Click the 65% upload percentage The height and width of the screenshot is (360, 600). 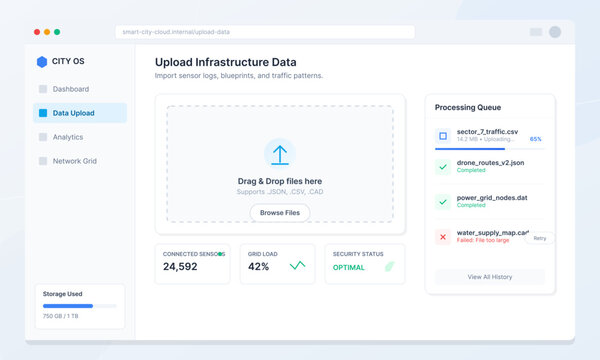pos(535,139)
